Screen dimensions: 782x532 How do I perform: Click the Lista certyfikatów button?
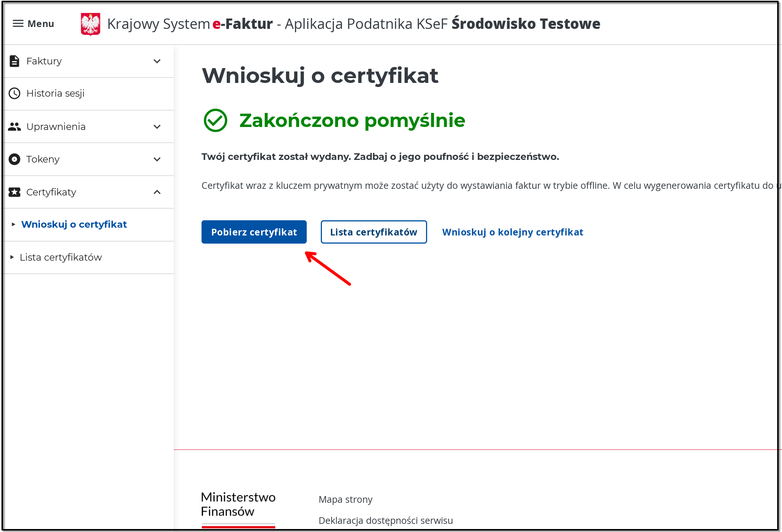pyautogui.click(x=373, y=232)
